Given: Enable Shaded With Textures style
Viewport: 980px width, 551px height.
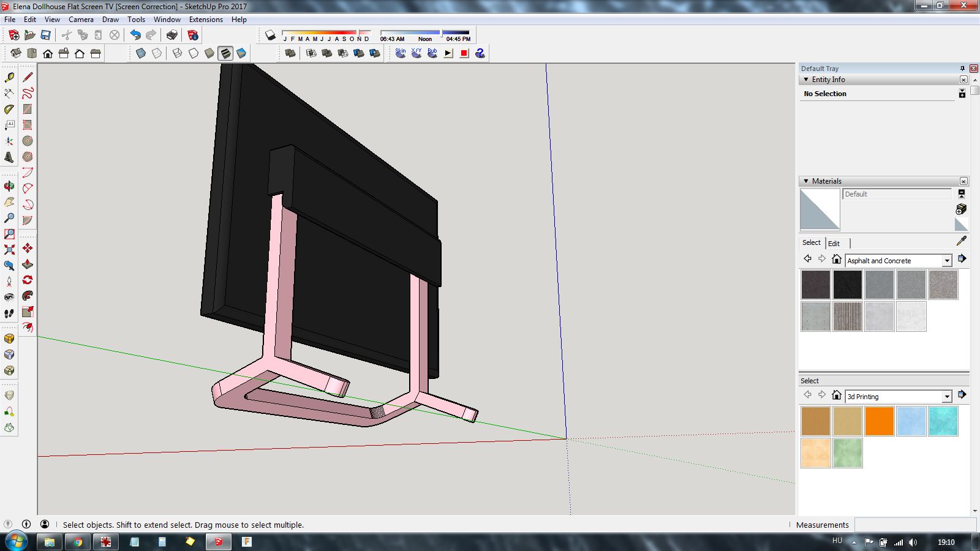Looking at the screenshot, I should [225, 53].
